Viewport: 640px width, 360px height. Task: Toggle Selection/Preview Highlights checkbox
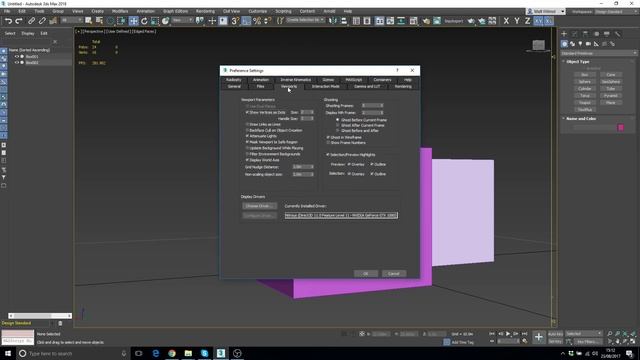click(x=328, y=155)
